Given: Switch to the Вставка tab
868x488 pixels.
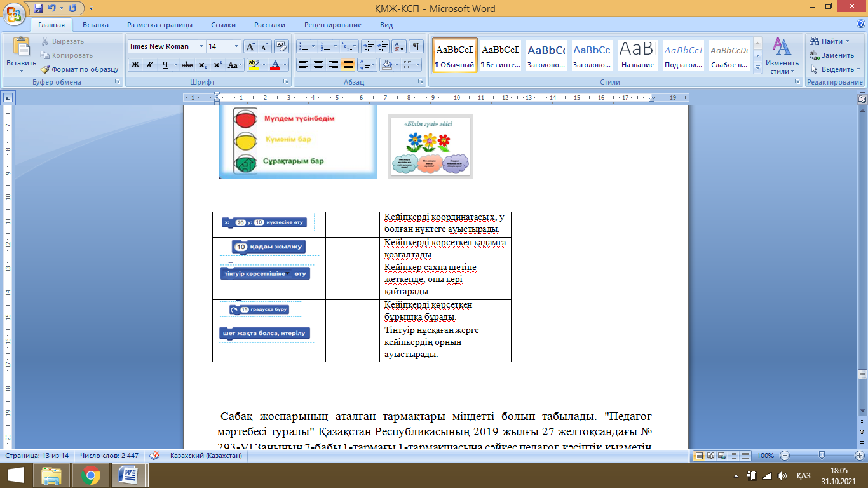Looking at the screenshot, I should pyautogui.click(x=95, y=25).
